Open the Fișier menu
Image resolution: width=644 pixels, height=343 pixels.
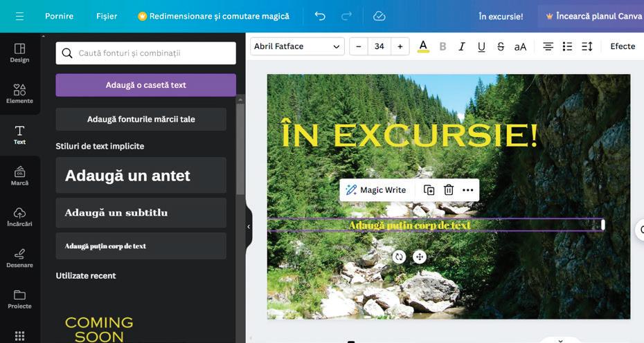(107, 17)
